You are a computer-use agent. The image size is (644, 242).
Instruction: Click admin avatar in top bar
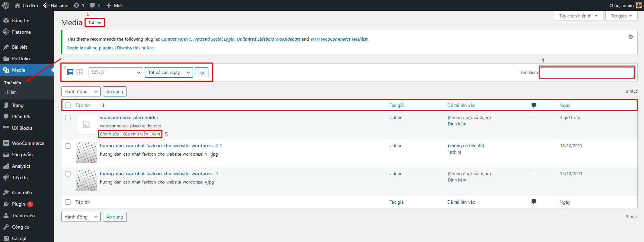(639, 5)
